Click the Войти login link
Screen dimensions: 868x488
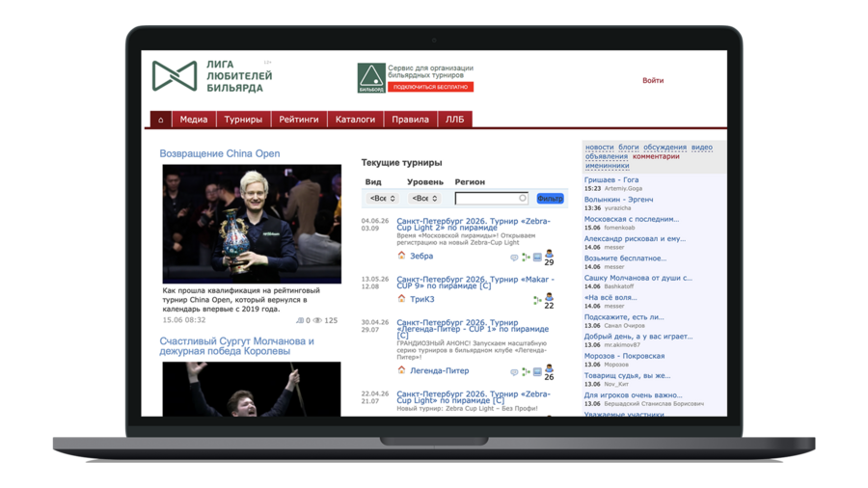tap(653, 80)
